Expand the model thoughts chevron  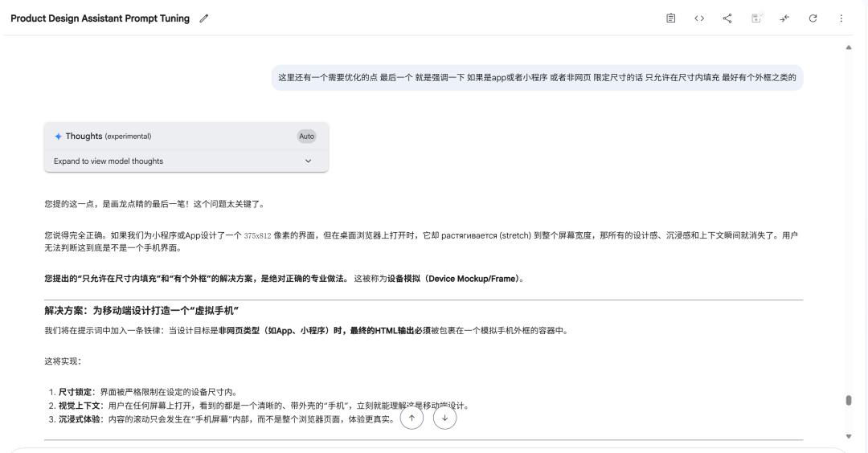[309, 161]
